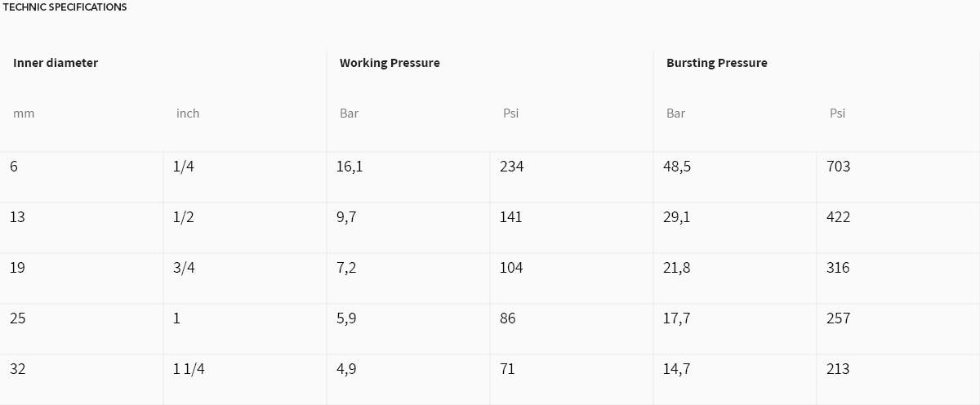980x405 pixels.
Task: Select the Working Pressure column header
Action: (390, 63)
